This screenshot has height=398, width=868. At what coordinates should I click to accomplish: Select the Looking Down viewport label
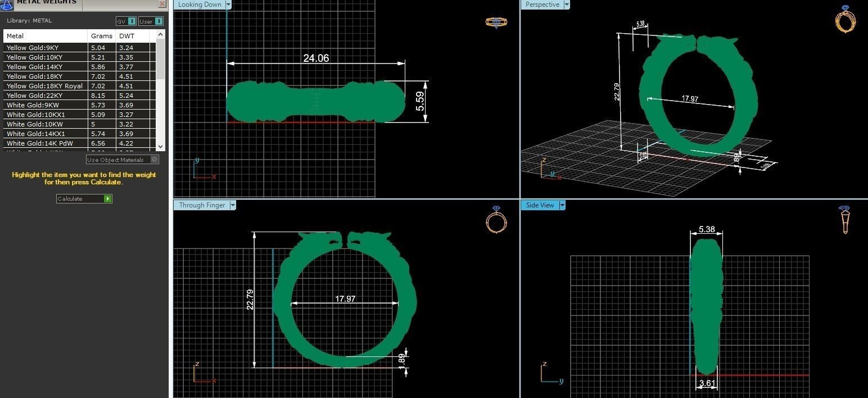200,4
